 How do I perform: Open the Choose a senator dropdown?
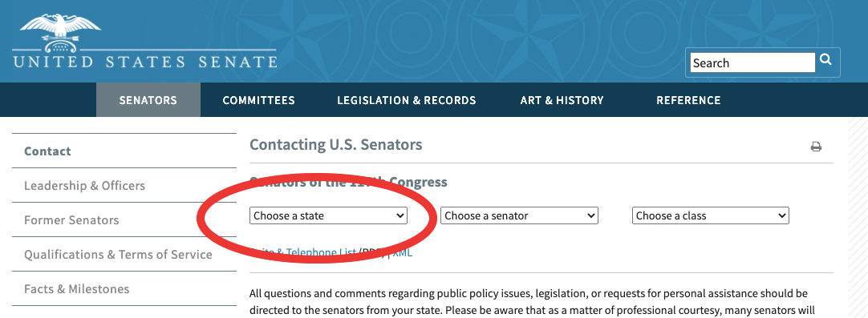(x=519, y=215)
